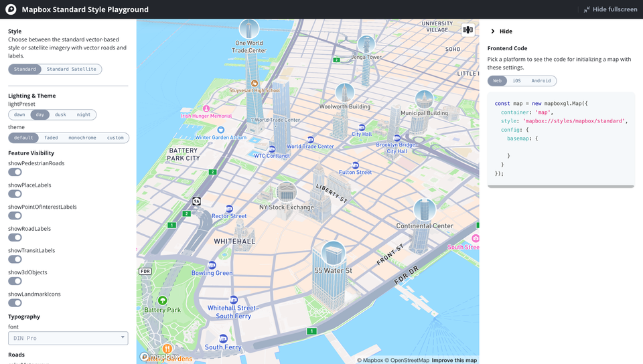Toggle showPedestrianRoads switch
The width and height of the screenshot is (643, 364).
coord(15,172)
